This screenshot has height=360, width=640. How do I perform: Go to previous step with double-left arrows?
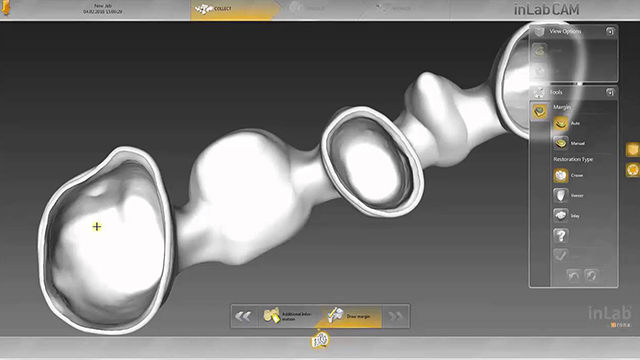[x=244, y=316]
